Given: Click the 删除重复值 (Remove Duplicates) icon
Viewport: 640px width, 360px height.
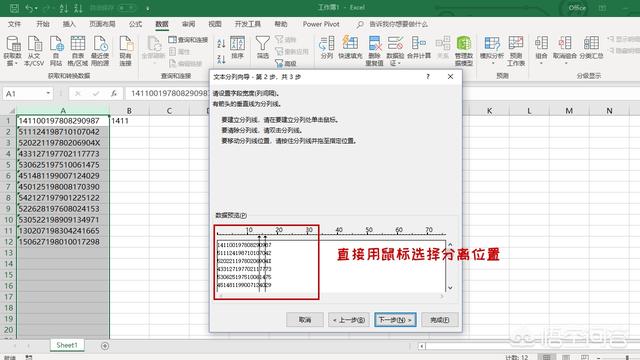Looking at the screenshot, I should click(374, 51).
